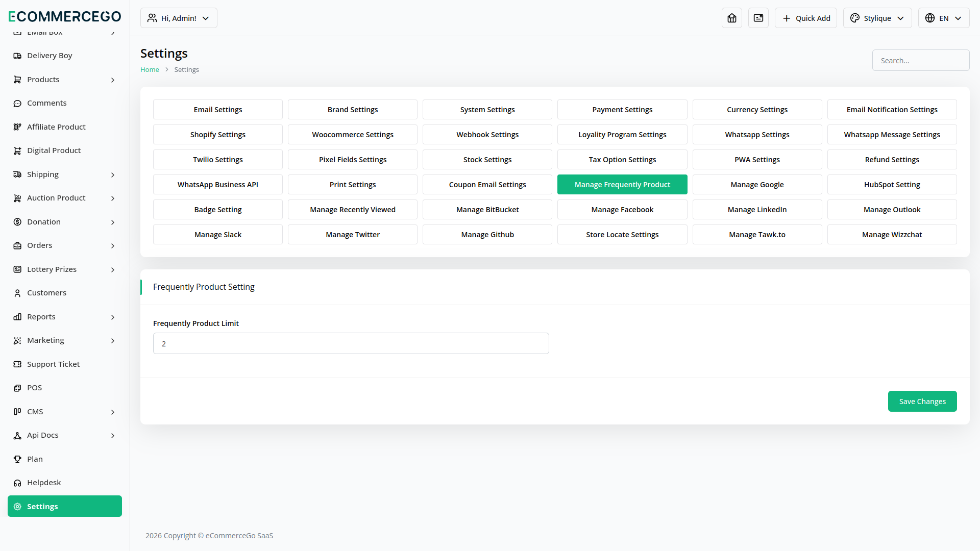The width and height of the screenshot is (980, 551).
Task: Open the Manage Recently Viewed tab
Action: 353,210
